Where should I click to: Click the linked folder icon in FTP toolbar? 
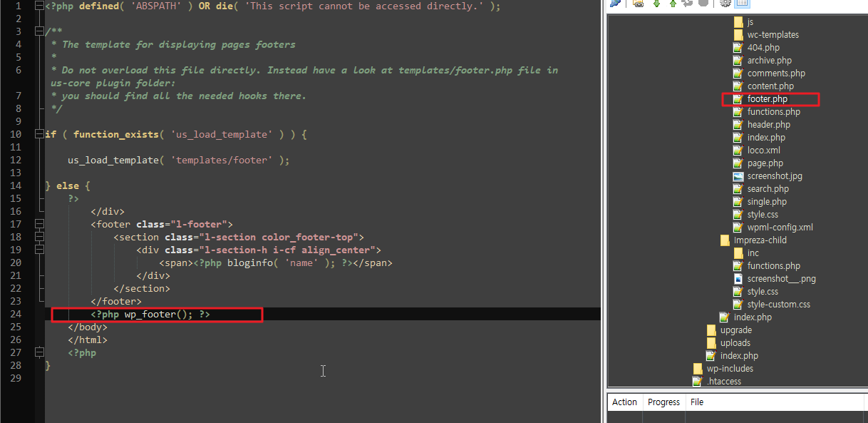pyautogui.click(x=639, y=4)
